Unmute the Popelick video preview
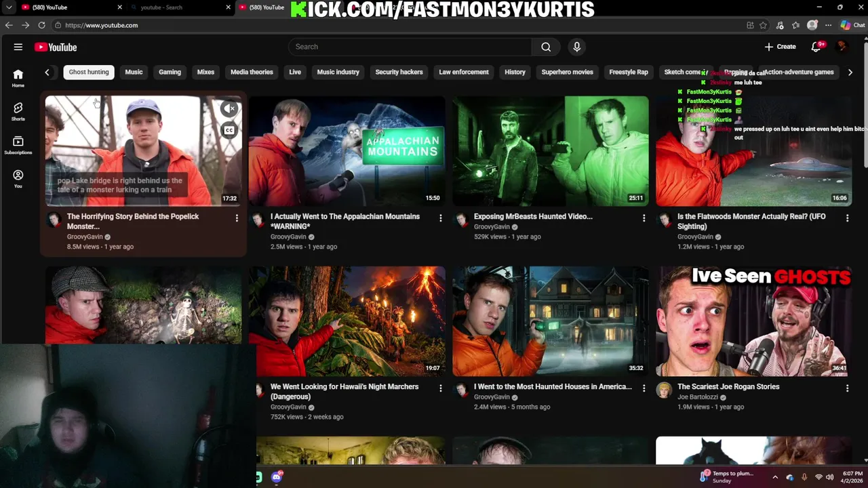The height and width of the screenshot is (488, 868). click(230, 108)
